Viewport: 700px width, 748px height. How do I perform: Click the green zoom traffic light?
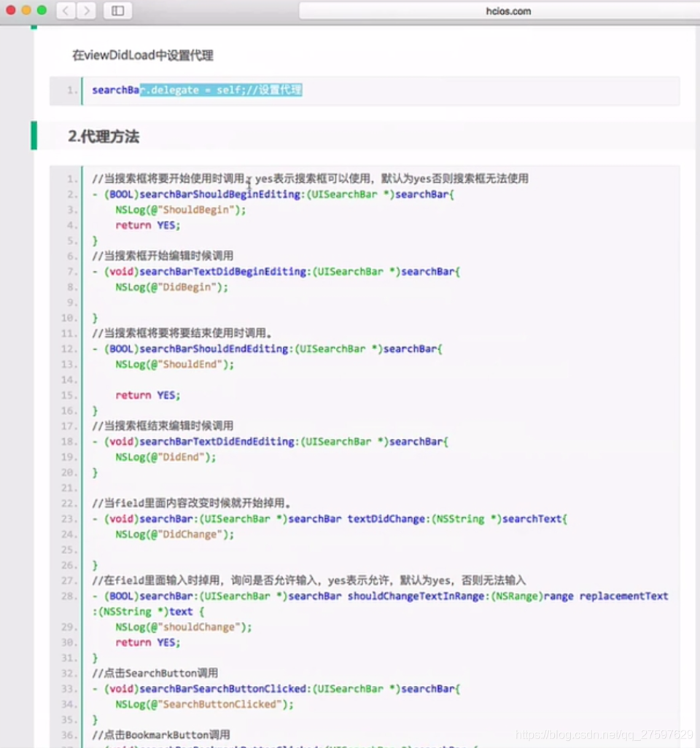[42, 11]
